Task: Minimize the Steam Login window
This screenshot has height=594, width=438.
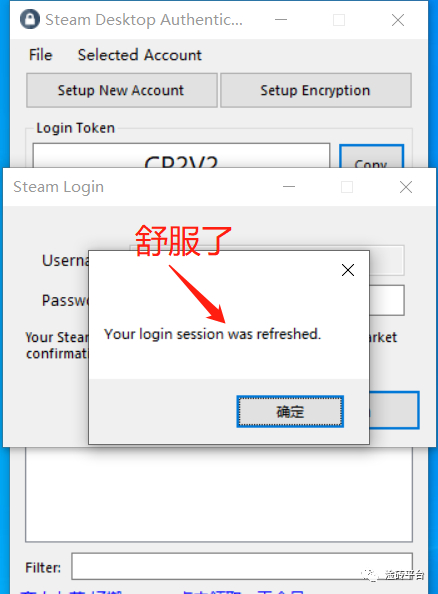Action: [289, 187]
